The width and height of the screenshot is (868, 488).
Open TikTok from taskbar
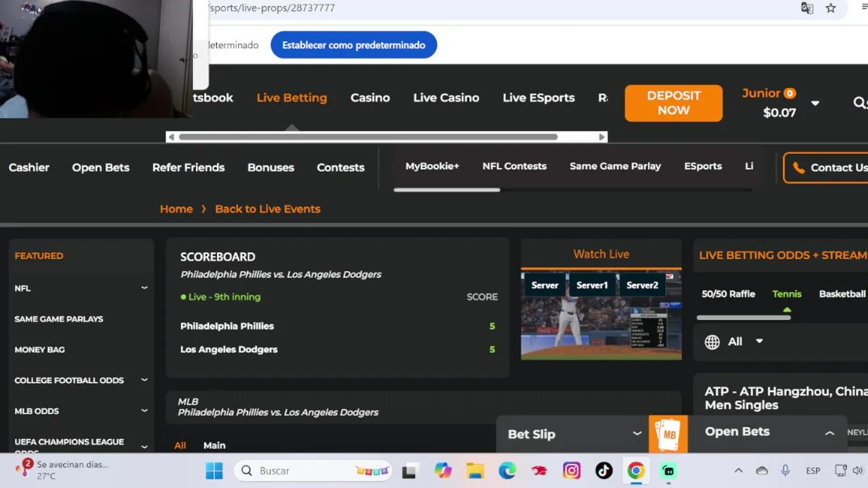tap(604, 470)
